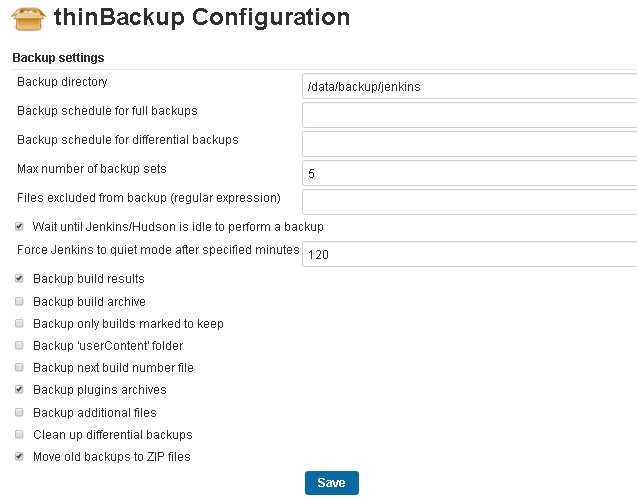Click the Max number of backup sets field
Viewport: 637px width, 498px height.
[470, 173]
